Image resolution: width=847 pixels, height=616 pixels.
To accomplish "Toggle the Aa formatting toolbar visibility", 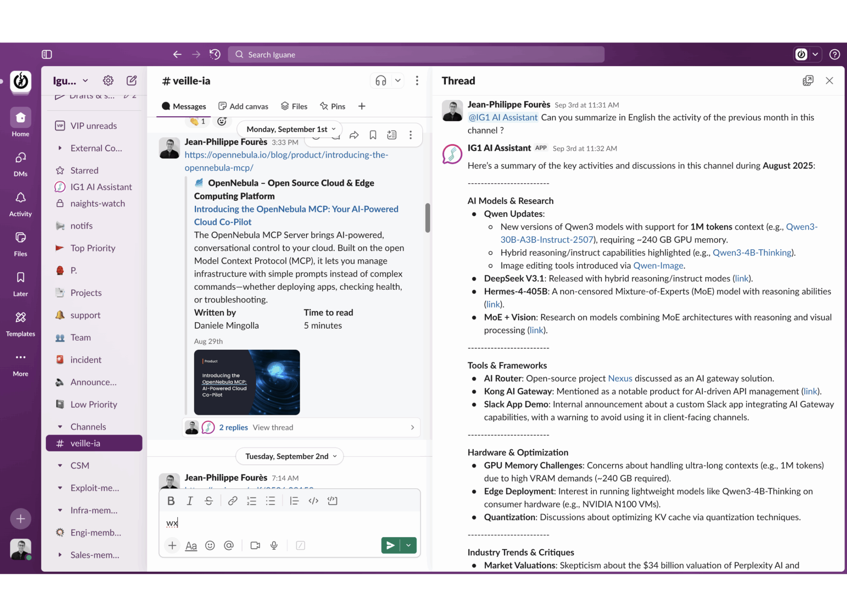I will tap(191, 546).
